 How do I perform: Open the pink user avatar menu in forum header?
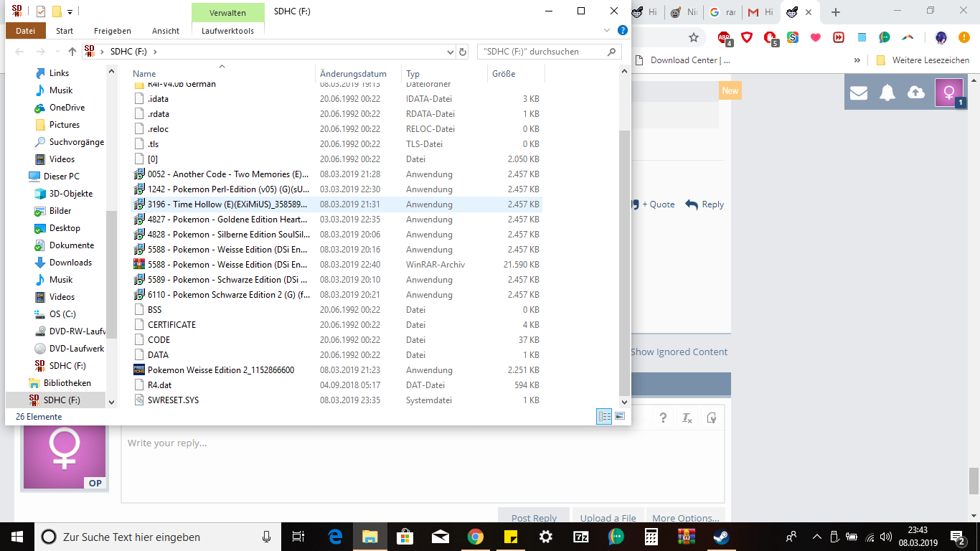[x=949, y=93]
